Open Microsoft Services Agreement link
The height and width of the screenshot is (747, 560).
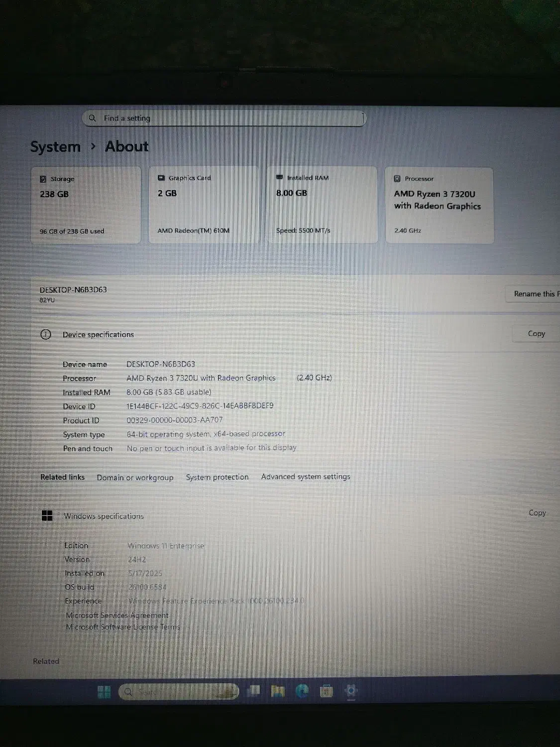[x=117, y=615]
